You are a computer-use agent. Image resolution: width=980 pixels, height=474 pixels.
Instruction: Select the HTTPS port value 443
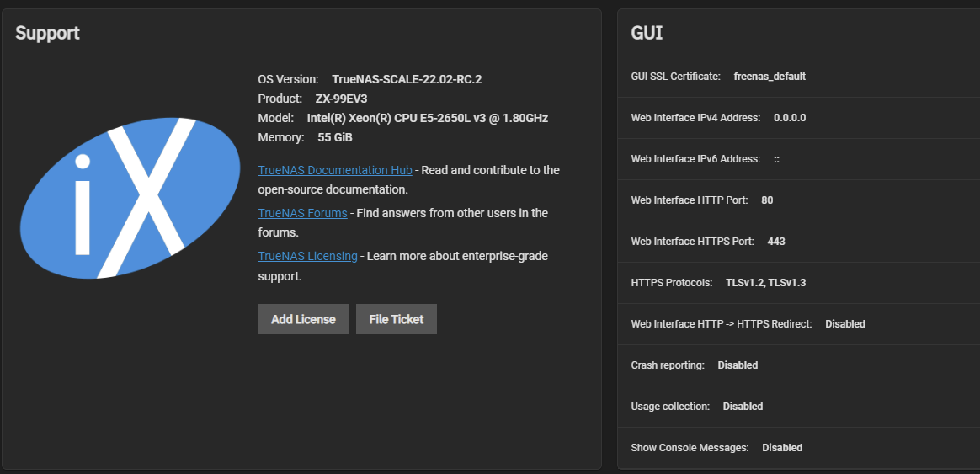point(776,242)
